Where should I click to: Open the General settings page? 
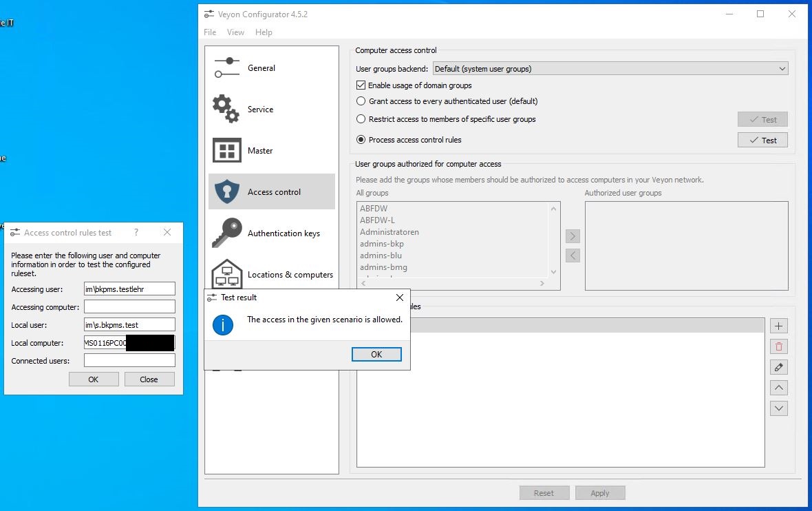261,67
